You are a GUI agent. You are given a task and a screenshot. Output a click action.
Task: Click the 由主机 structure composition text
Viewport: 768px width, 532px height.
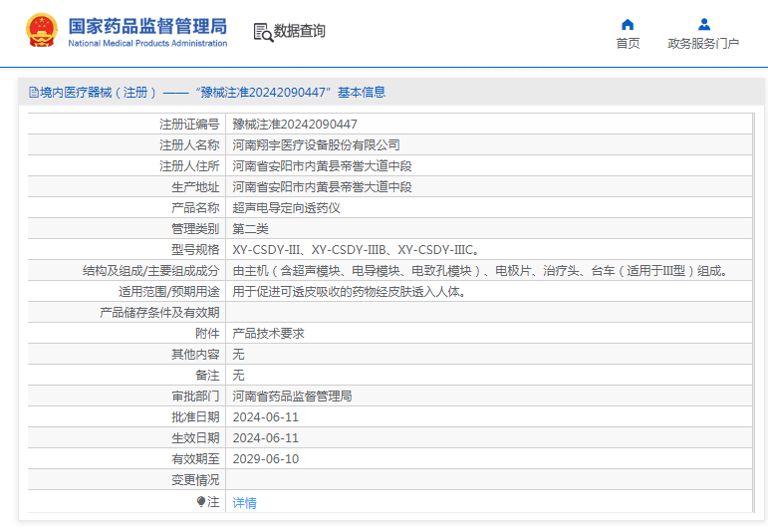pyautogui.click(x=480, y=271)
